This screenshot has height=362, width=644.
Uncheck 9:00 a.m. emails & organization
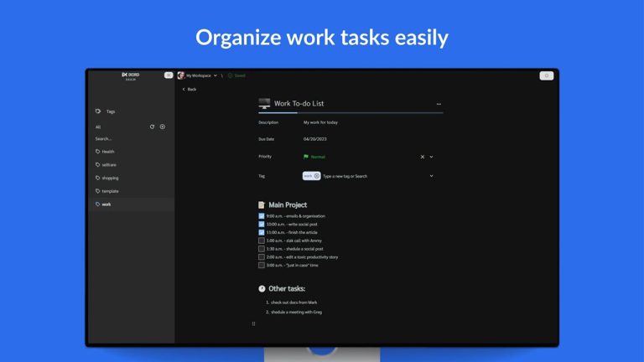coord(262,216)
